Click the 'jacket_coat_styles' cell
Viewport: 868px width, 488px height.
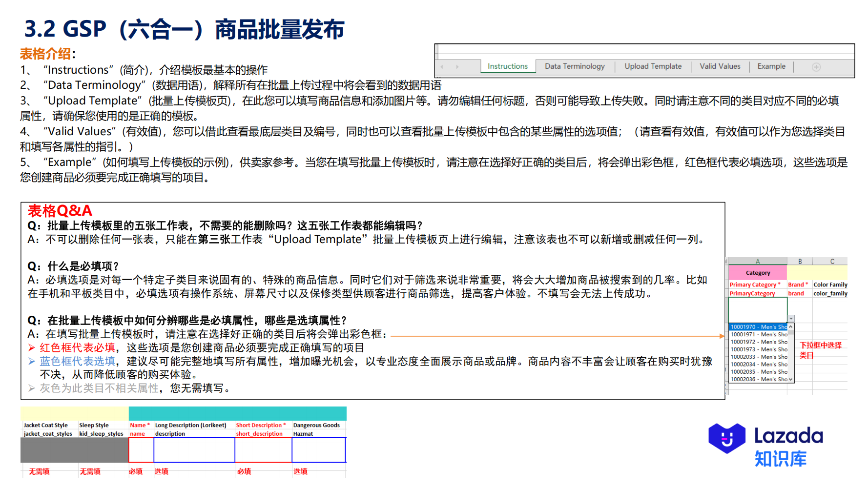(x=49, y=433)
